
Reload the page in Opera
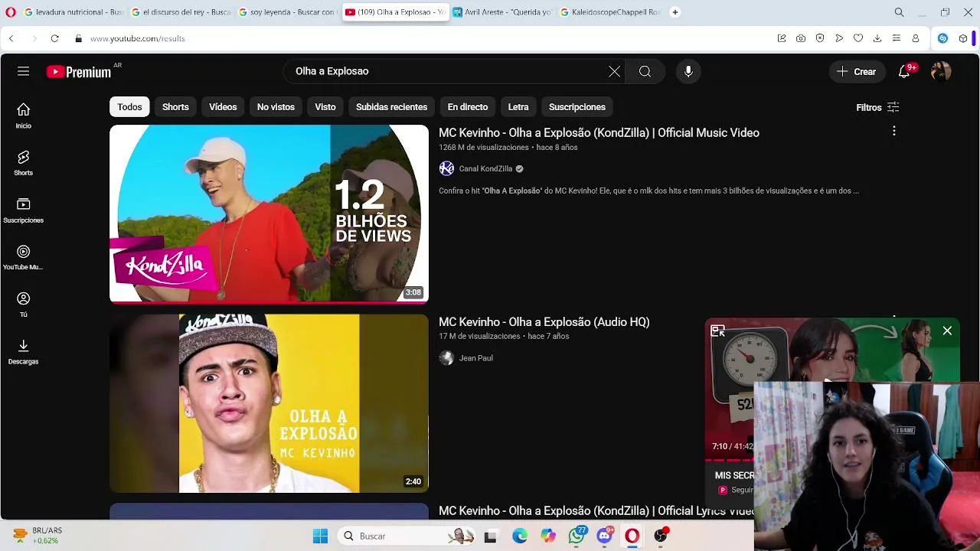click(x=54, y=38)
